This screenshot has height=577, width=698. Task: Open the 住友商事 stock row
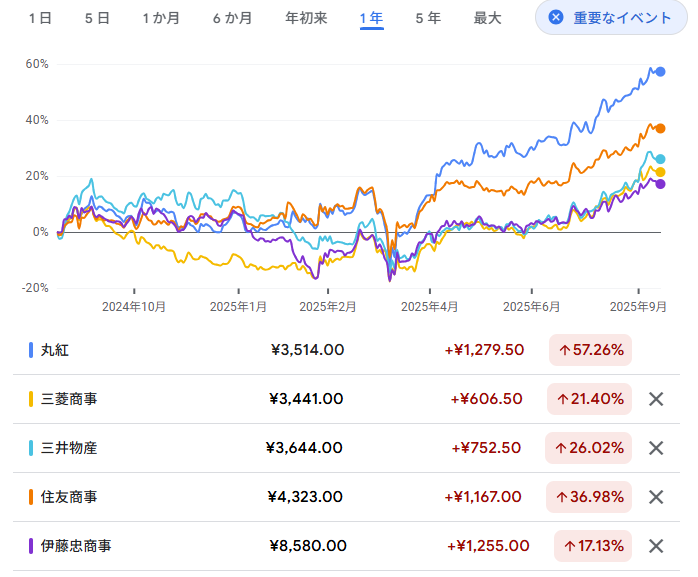tap(346, 497)
